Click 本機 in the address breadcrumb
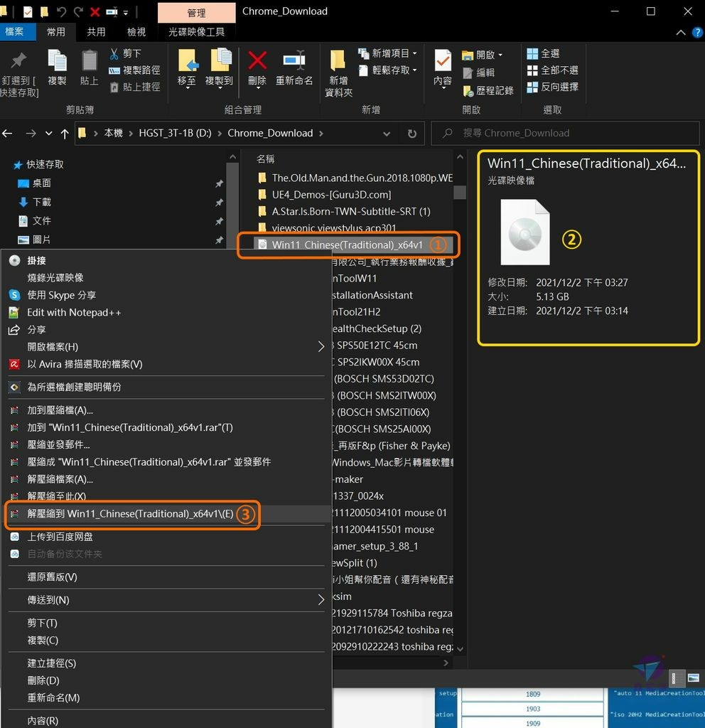705x728 pixels. tap(113, 133)
